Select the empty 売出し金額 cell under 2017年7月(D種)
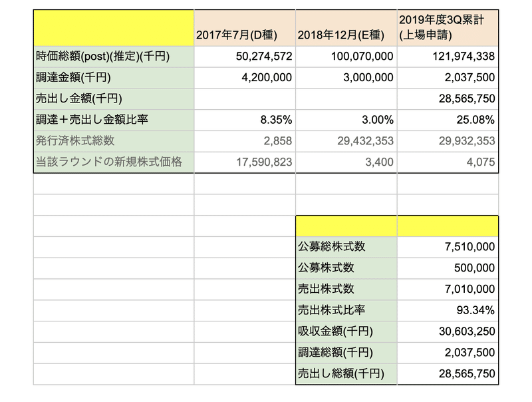 (245, 99)
